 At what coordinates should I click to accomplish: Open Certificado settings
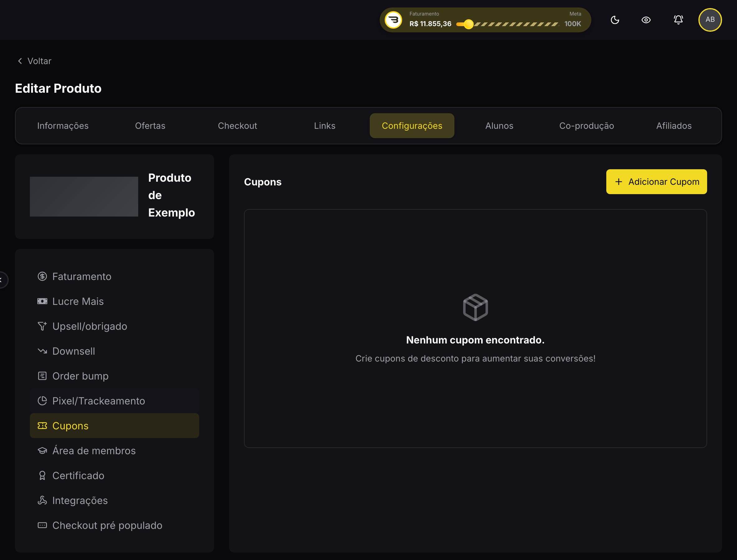(115, 475)
